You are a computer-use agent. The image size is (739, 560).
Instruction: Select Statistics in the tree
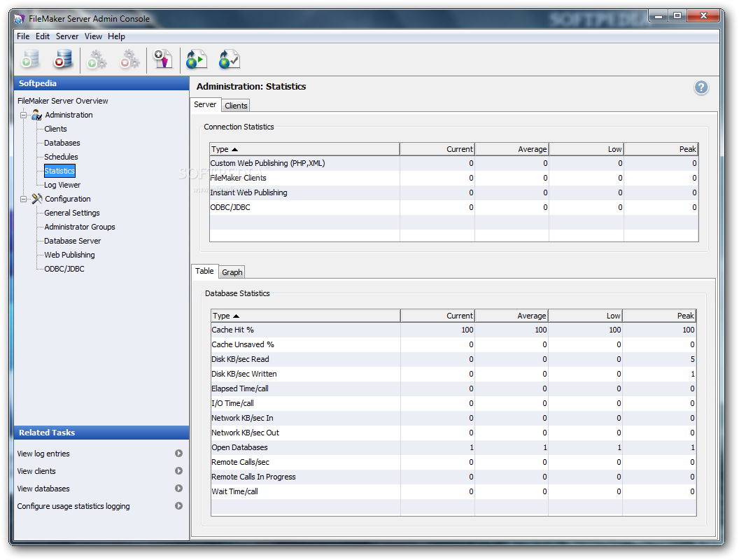[59, 171]
